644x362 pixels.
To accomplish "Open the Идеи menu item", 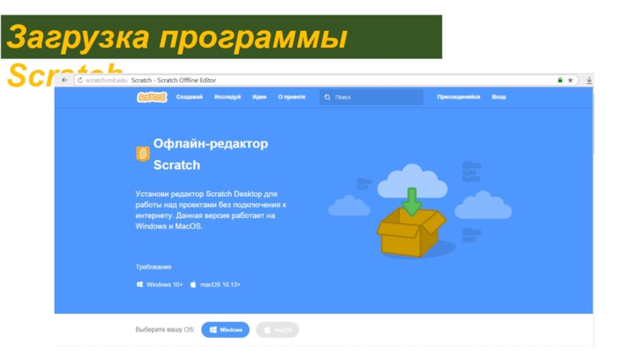I will 259,97.
